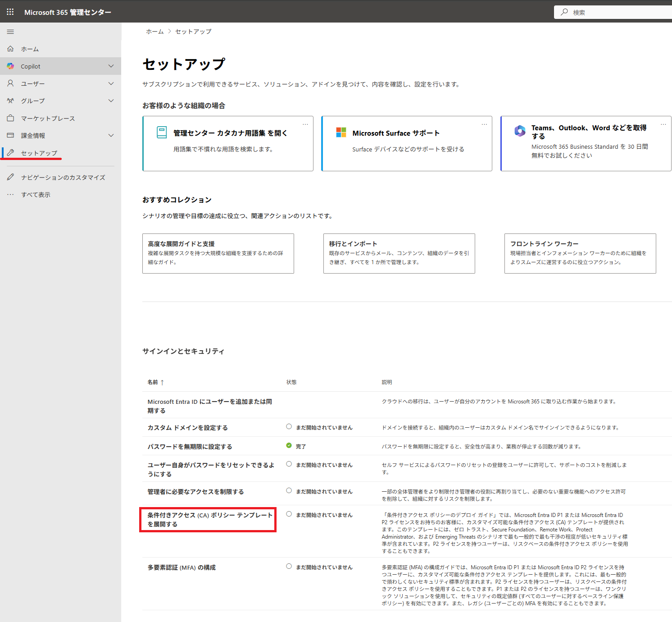This screenshot has height=622, width=672.
Task: Click the user person icon in sidebar
Action: pyautogui.click(x=10, y=83)
